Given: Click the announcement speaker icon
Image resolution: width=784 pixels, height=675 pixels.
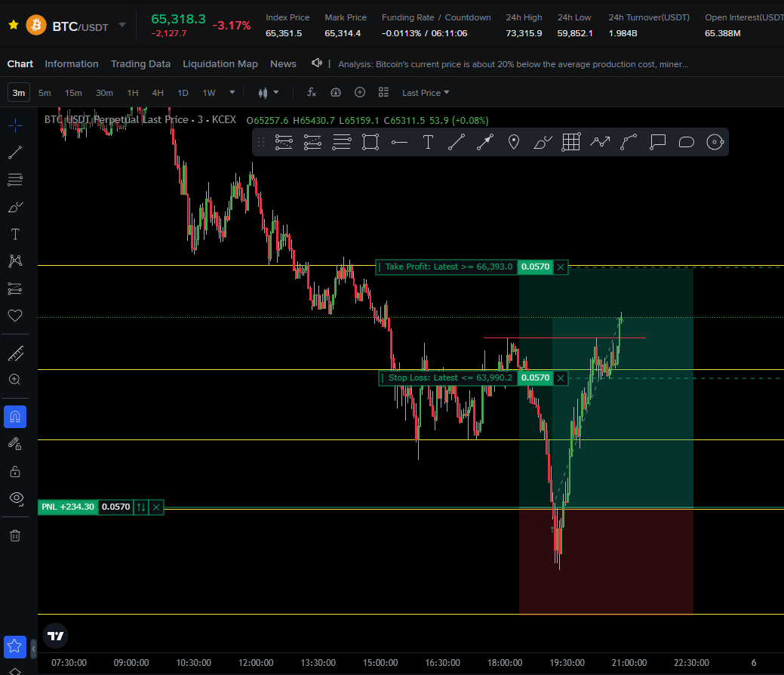Looking at the screenshot, I should pos(316,63).
